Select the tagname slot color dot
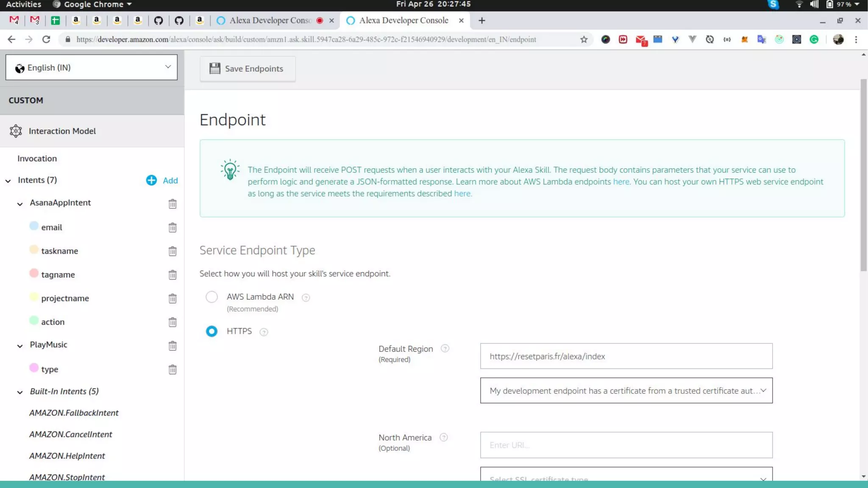The height and width of the screenshot is (488, 868). tap(34, 273)
